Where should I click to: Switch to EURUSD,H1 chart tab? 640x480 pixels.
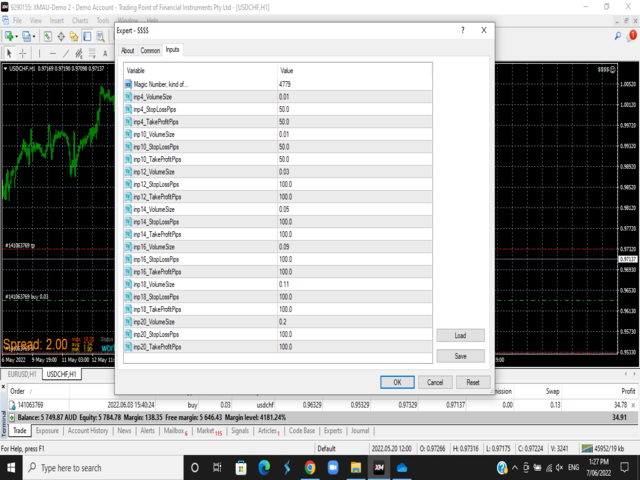pyautogui.click(x=22, y=373)
